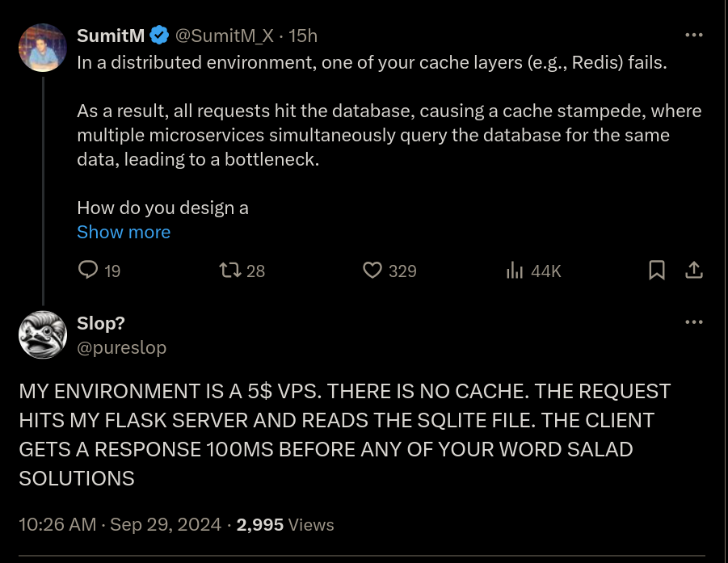The width and height of the screenshot is (728, 563).
Task: Click the 2,995 Views count
Action: point(285,524)
